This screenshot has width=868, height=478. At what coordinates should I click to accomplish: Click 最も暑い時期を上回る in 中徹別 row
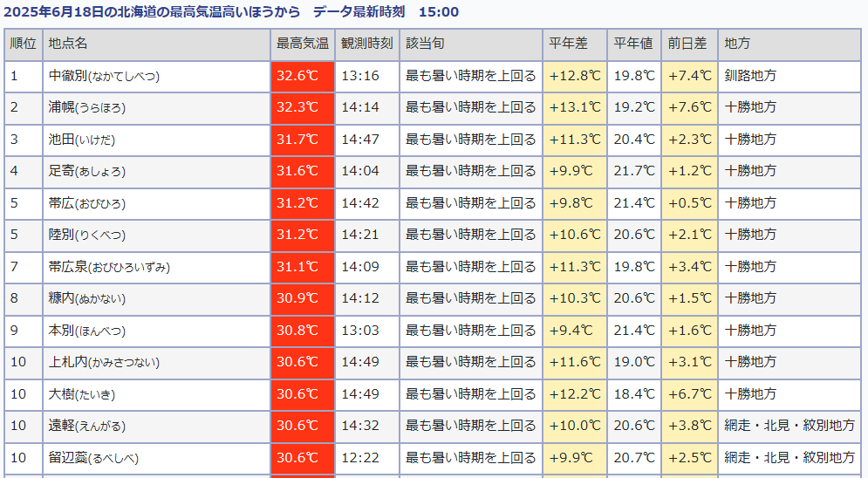[471, 76]
